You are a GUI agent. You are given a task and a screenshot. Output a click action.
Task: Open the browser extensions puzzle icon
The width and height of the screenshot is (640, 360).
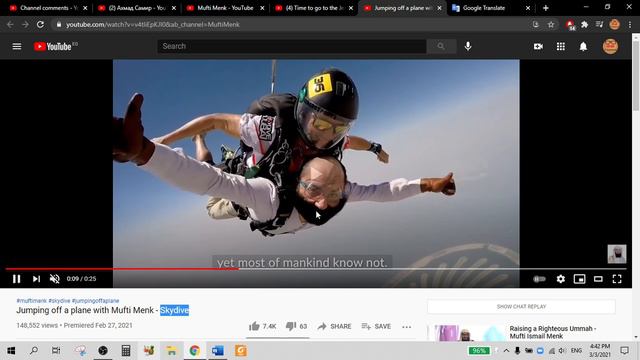point(584,24)
